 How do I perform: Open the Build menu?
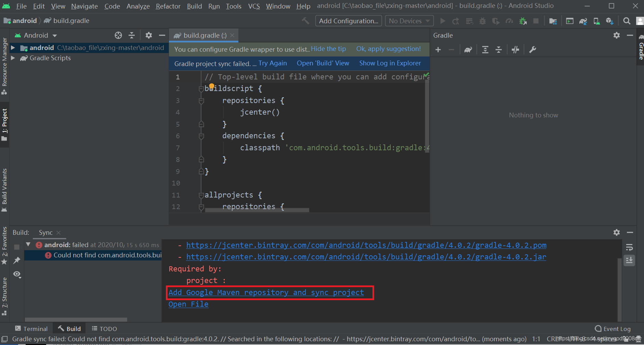pyautogui.click(x=194, y=6)
